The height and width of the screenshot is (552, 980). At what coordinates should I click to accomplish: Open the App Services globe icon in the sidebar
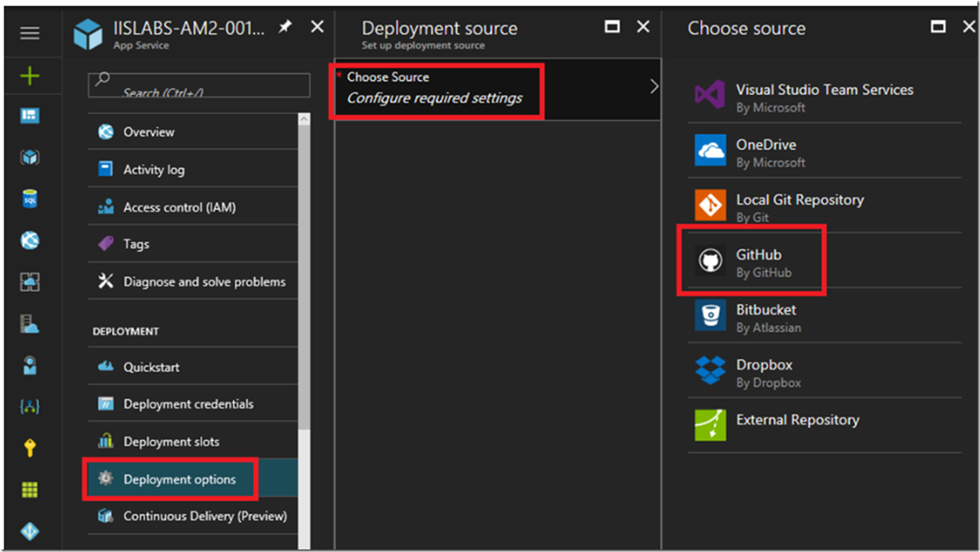(x=30, y=240)
